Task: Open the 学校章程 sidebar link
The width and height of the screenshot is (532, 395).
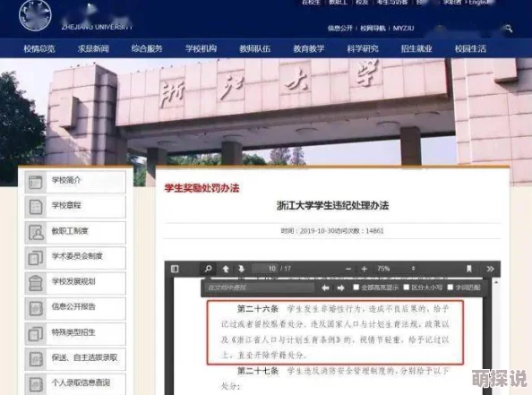Action: pos(66,205)
